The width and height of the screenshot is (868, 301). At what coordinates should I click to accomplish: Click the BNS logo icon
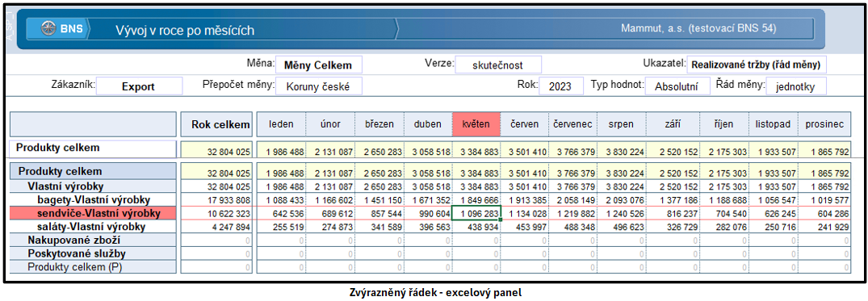(49, 29)
